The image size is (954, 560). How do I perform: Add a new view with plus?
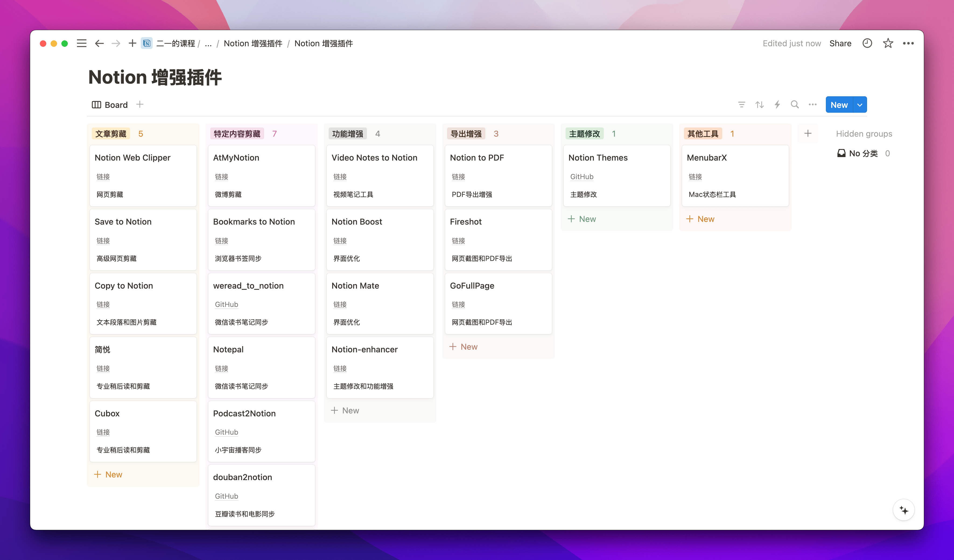coord(140,104)
